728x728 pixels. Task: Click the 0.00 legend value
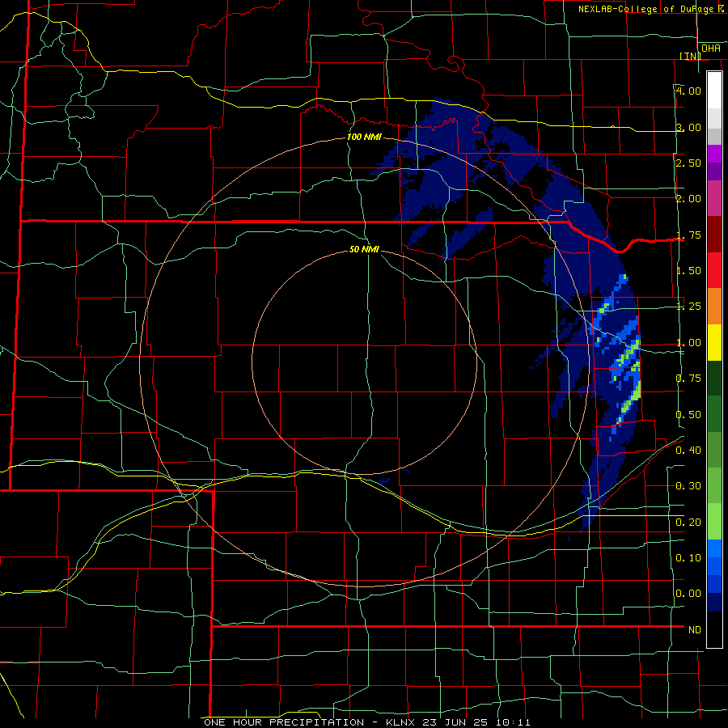(x=688, y=594)
